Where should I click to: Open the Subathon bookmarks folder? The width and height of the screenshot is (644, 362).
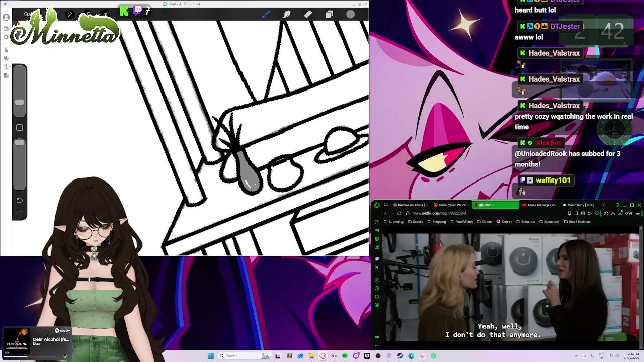click(526, 222)
